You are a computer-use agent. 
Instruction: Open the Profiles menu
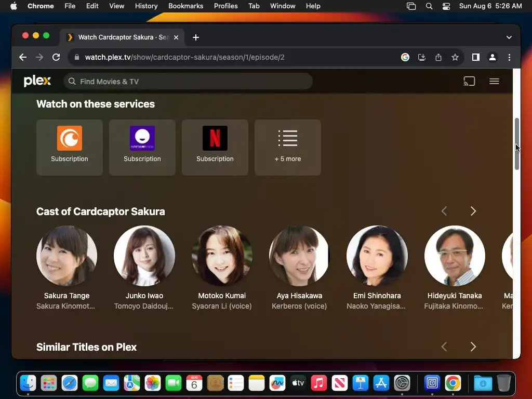click(225, 6)
